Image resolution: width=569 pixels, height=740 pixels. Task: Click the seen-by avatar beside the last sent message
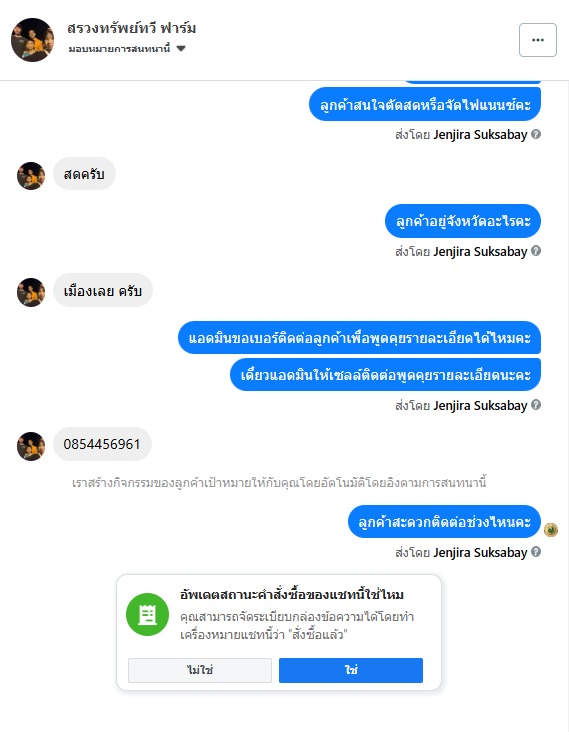pyautogui.click(x=551, y=530)
